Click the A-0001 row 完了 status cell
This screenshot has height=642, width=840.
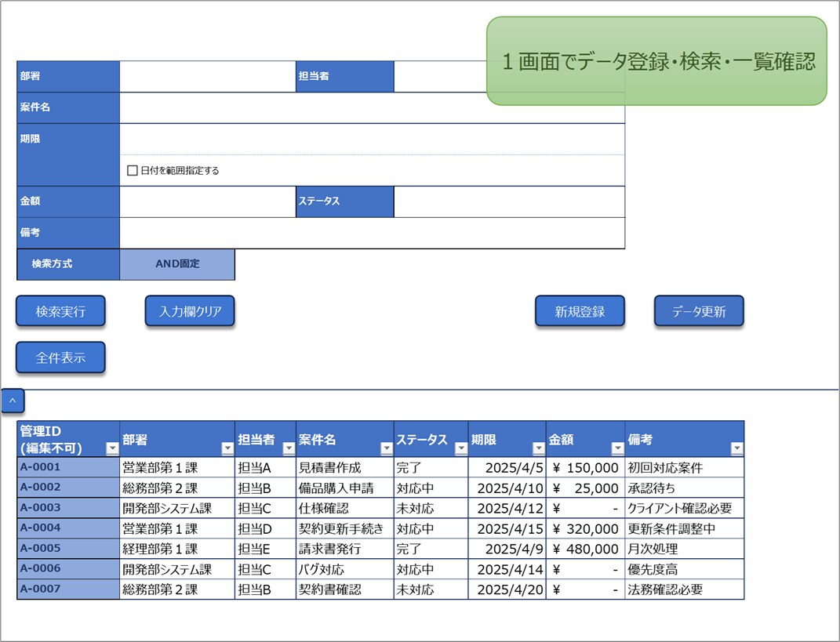tap(431, 467)
